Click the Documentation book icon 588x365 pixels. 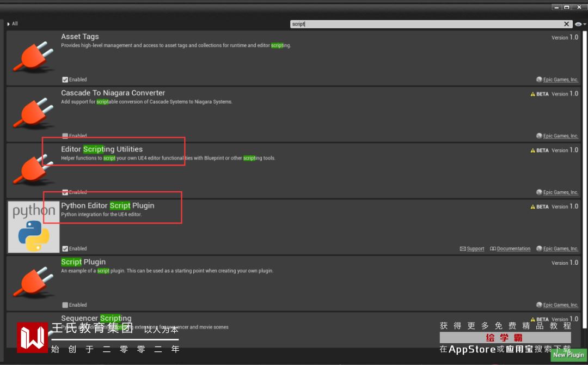tap(493, 249)
